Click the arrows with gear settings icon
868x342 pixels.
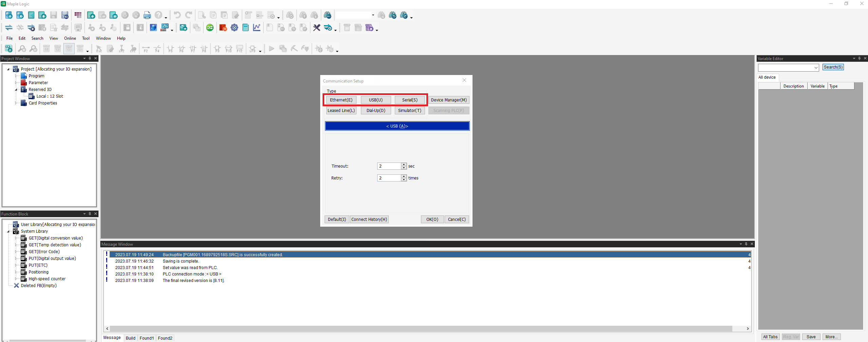pos(328,28)
